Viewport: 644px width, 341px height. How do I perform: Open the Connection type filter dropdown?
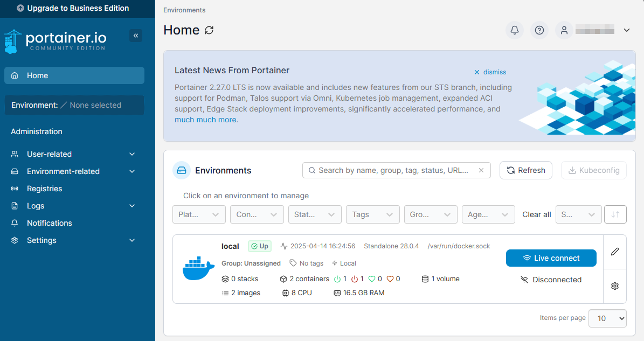[257, 214]
